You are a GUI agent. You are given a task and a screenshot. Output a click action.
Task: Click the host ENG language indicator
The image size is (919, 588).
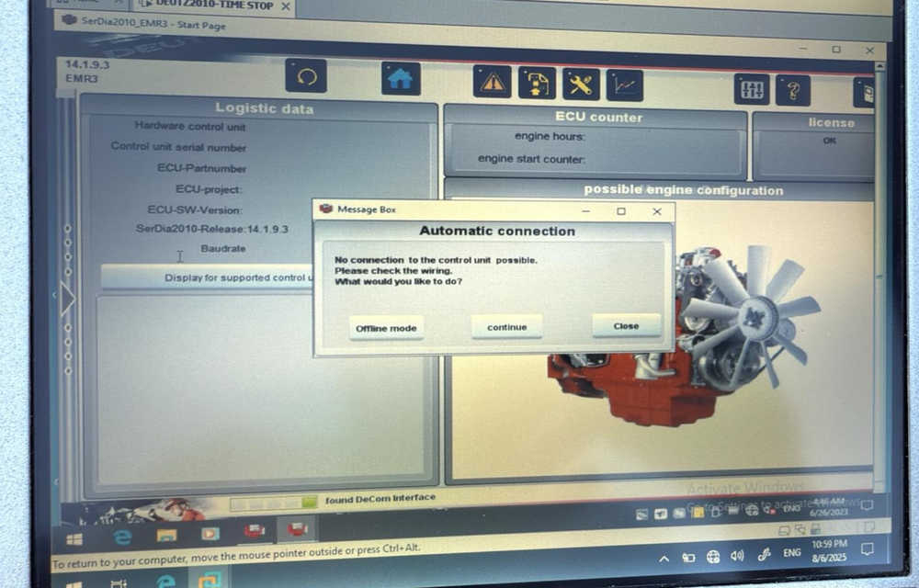[792, 552]
